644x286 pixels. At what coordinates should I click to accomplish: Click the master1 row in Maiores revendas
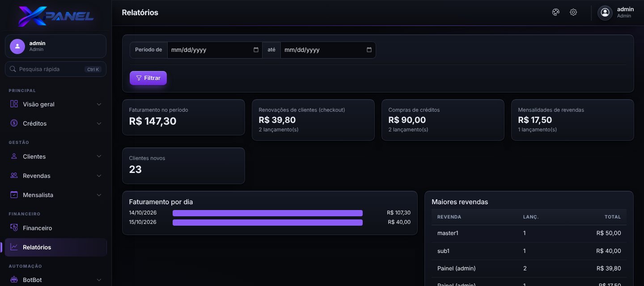529,233
